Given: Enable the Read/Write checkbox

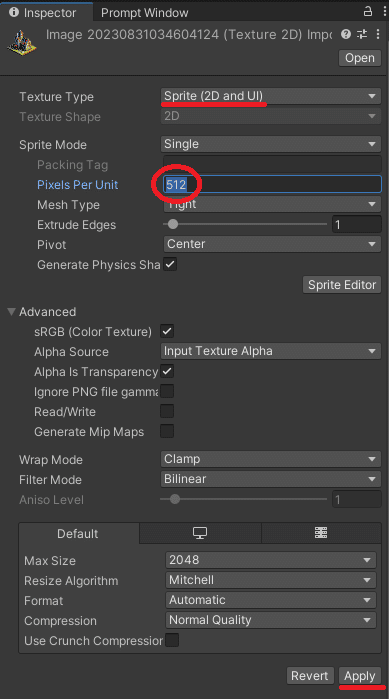Looking at the screenshot, I should 167,411.
